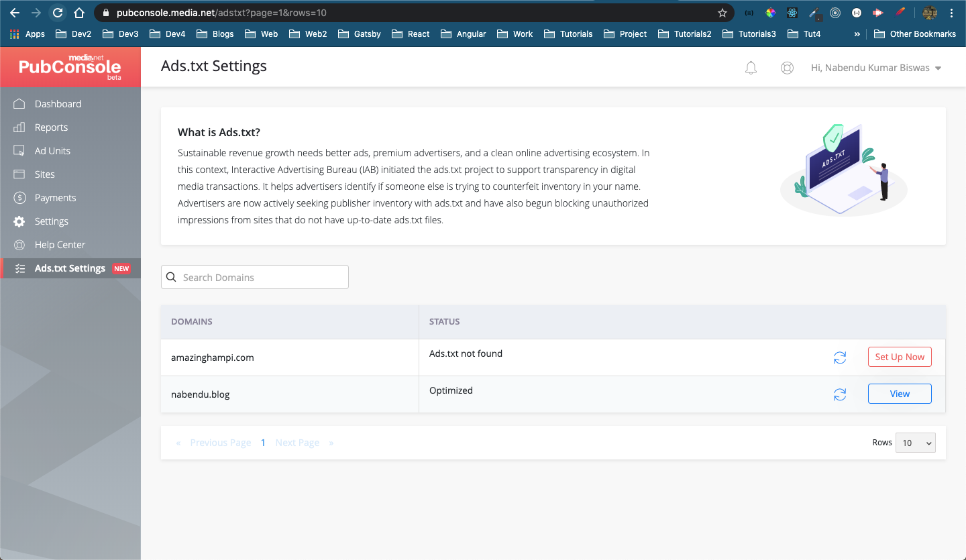The height and width of the screenshot is (560, 966).
Task: Select the amazinghampi.com domain cell
Action: [x=290, y=357]
